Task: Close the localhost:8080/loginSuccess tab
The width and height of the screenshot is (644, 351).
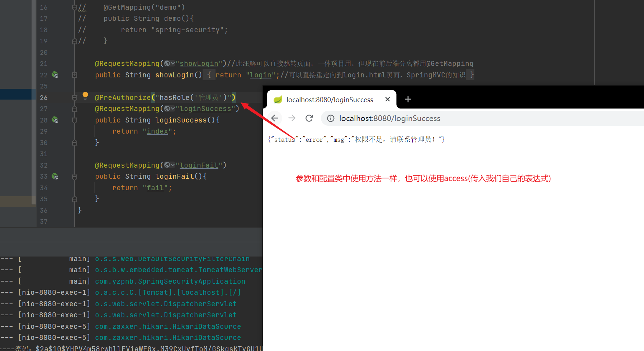Action: coord(387,99)
